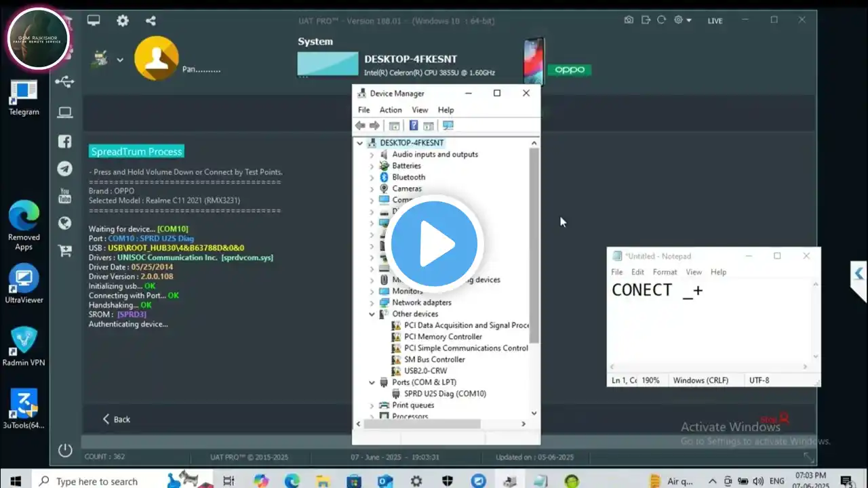Click the video play button overlay
Screen dimensions: 868x488
pyautogui.click(x=434, y=244)
